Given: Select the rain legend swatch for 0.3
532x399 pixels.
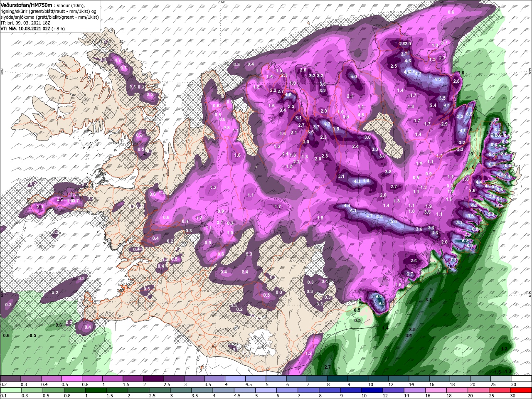Looking at the screenshot, I should click(x=32, y=390).
